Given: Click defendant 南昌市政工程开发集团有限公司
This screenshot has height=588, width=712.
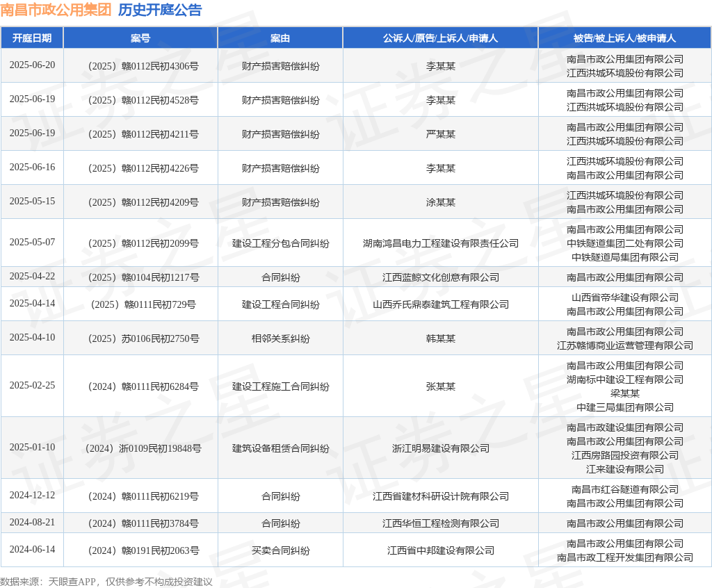Looking at the screenshot, I should [625, 557].
